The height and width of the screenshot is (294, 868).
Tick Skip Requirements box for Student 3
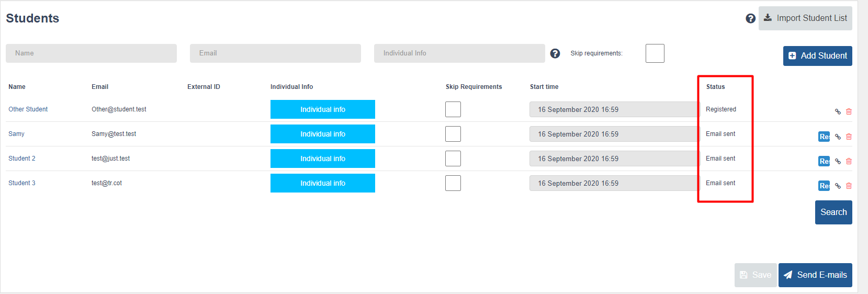(453, 183)
